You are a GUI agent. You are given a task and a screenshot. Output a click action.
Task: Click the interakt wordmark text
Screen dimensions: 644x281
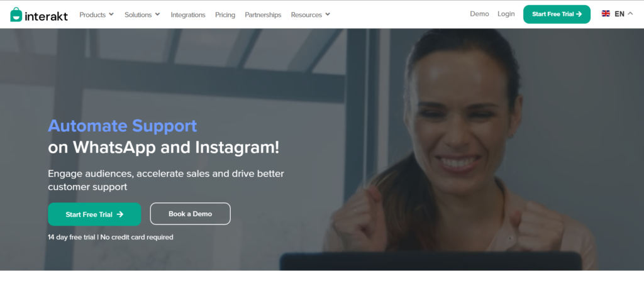point(47,16)
